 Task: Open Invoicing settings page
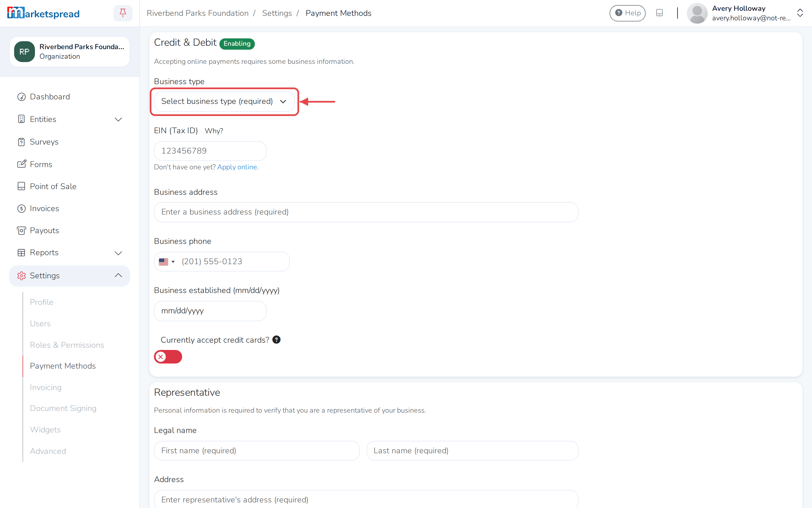[x=46, y=387]
